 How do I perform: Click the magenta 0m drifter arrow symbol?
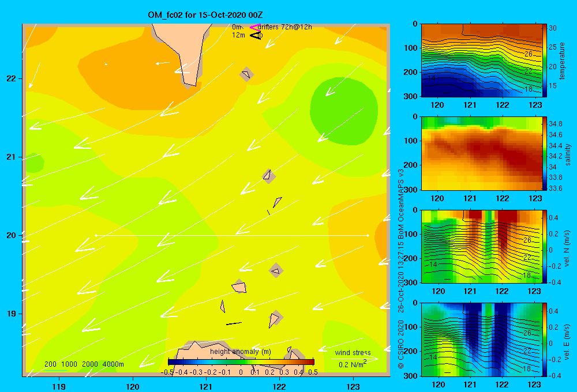(254, 27)
